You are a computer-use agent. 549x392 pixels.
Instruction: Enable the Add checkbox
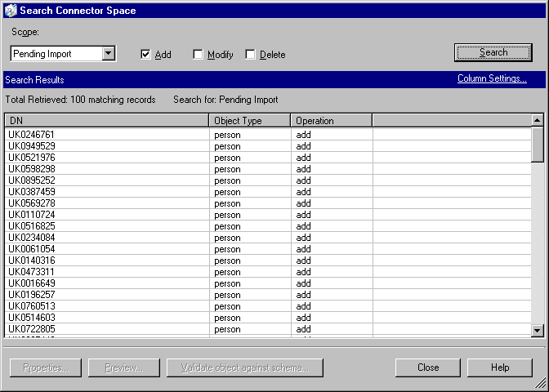click(145, 54)
